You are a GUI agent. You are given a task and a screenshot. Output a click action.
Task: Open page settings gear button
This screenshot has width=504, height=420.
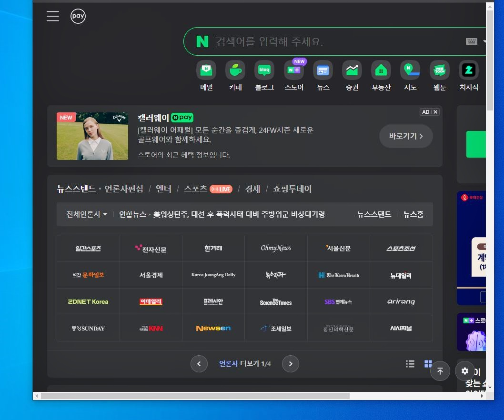tap(465, 371)
